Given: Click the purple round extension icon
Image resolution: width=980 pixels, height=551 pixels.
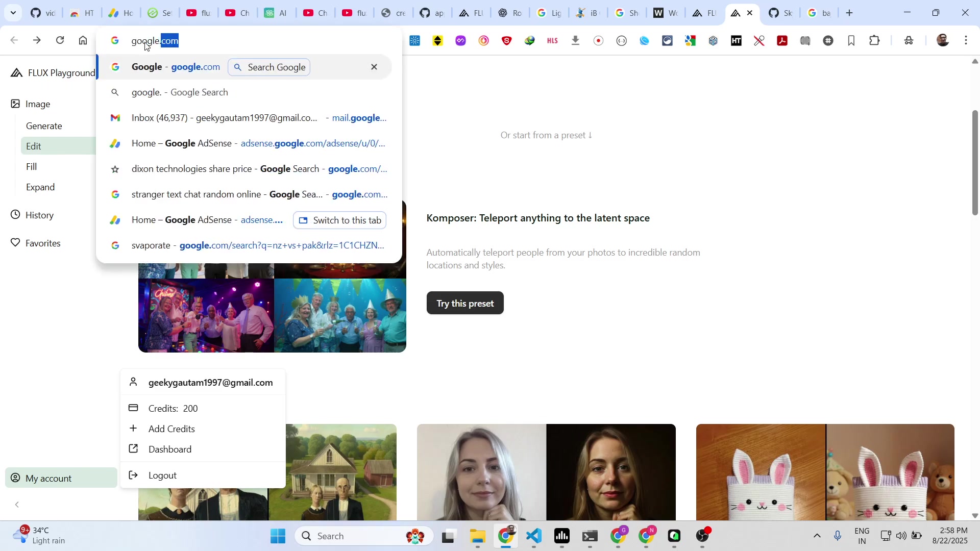Looking at the screenshot, I should [x=461, y=41].
